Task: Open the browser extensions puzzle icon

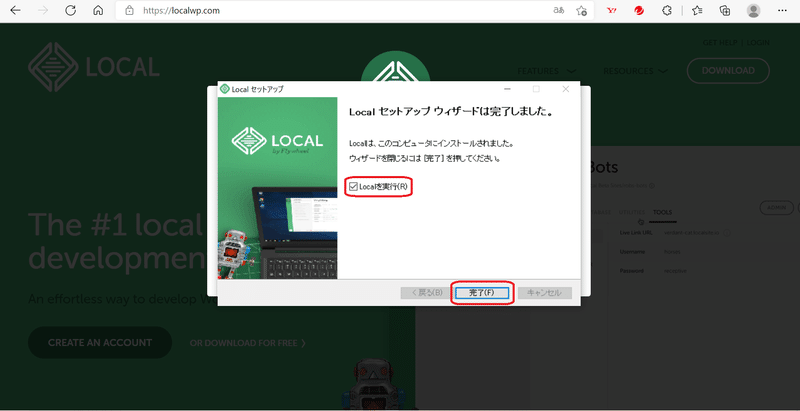Action: (666, 10)
